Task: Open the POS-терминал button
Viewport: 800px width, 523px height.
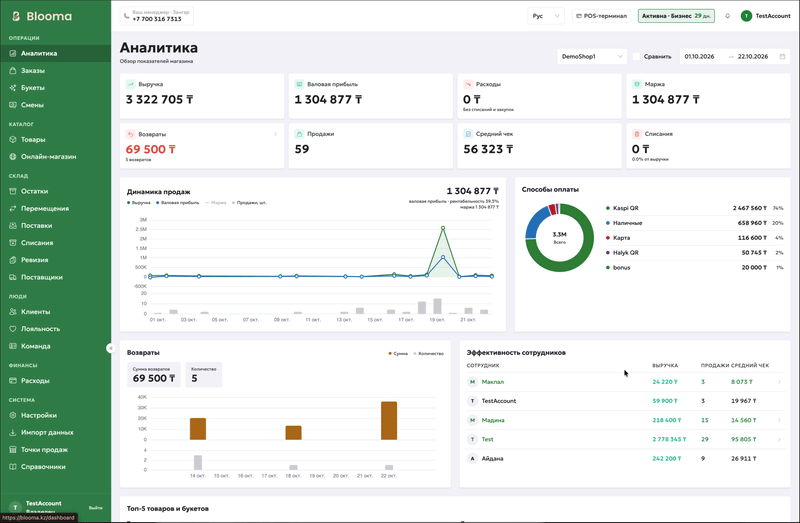Action: [x=602, y=16]
